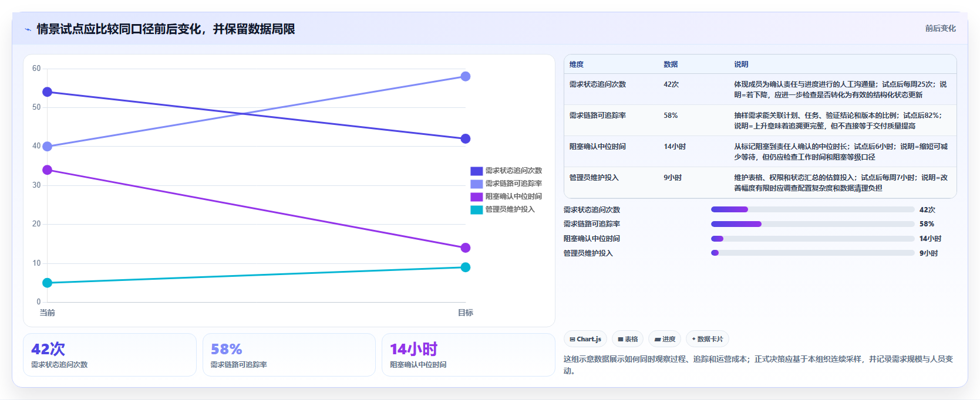
Task: Click the 54 data point at 当前
Action: 48,92
